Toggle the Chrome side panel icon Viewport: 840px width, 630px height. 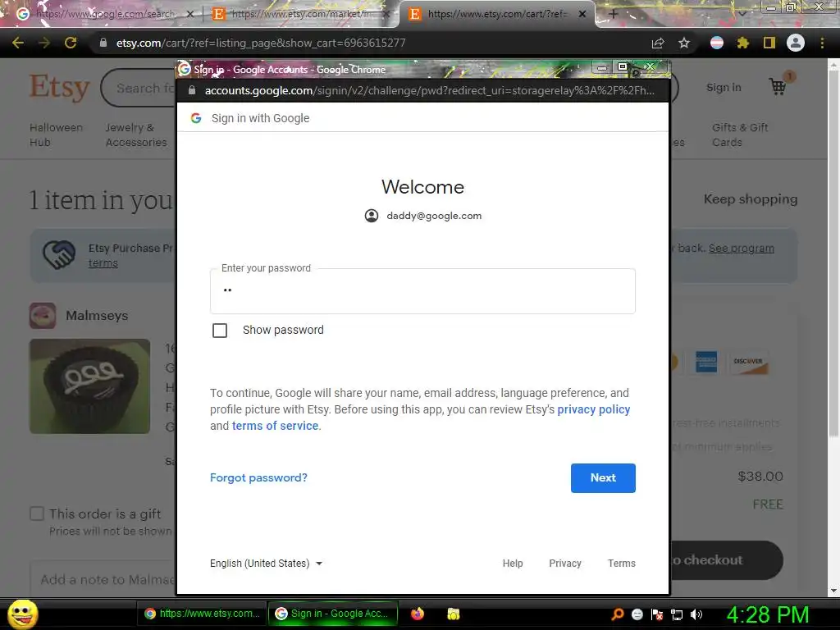[769, 43]
